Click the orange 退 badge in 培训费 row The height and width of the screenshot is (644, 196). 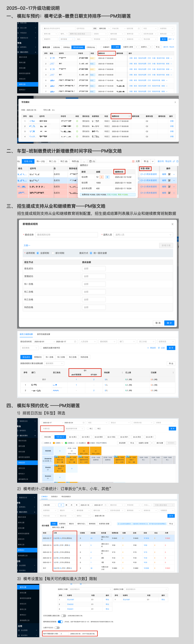(101, 177)
